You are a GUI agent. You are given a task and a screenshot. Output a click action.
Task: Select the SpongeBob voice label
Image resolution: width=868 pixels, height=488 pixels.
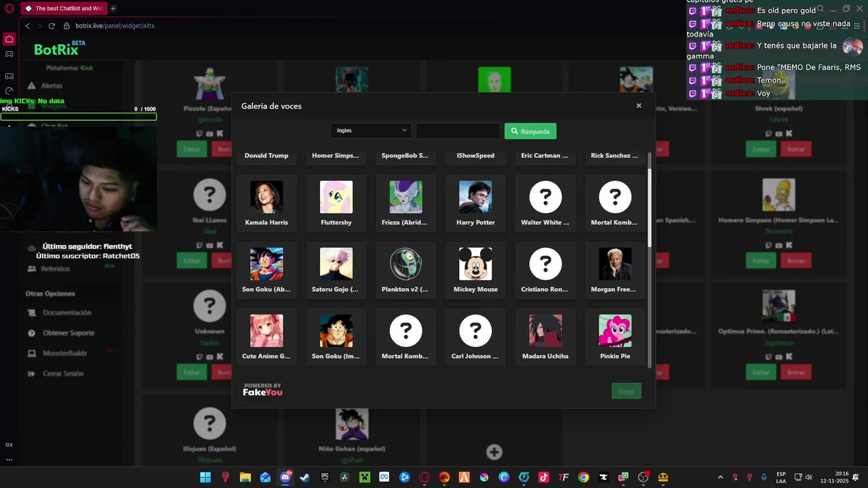(x=405, y=156)
